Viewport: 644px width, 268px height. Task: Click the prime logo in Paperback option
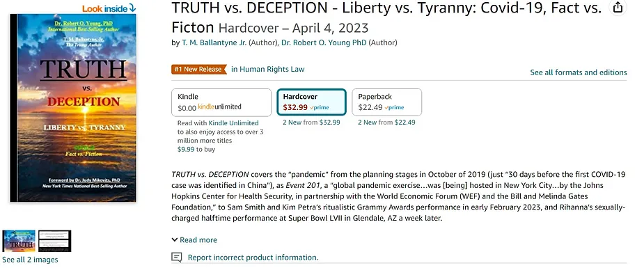394,107
